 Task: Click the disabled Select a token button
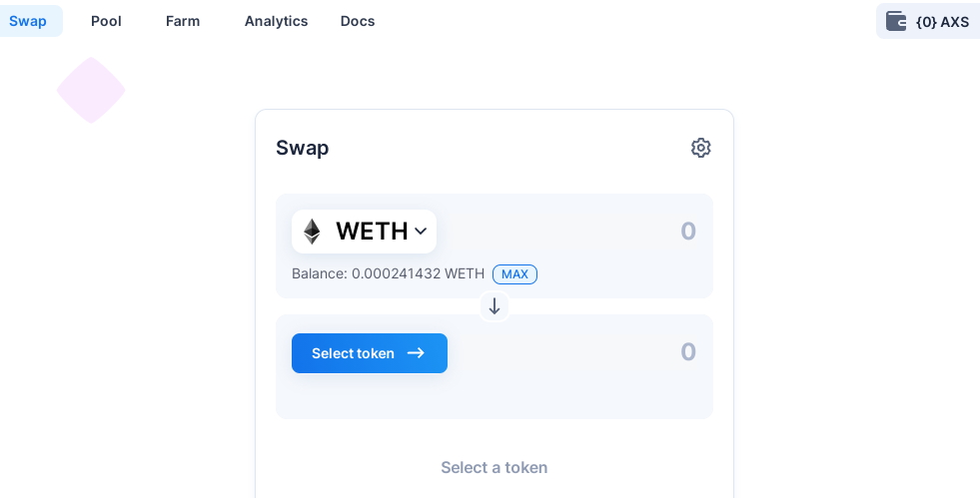(494, 467)
